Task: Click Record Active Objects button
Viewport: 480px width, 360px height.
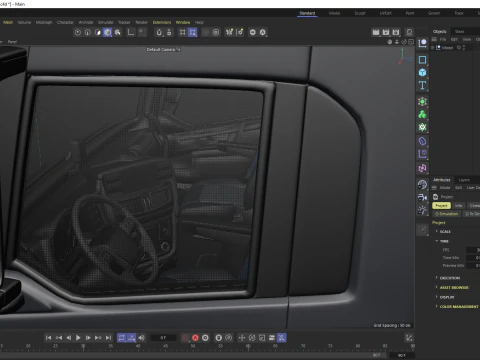Action: 185,338
